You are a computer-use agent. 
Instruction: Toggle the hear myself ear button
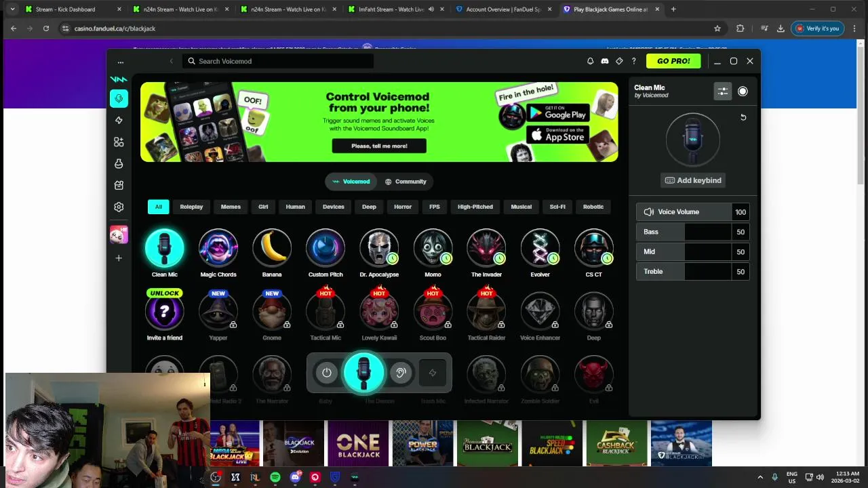pyautogui.click(x=401, y=373)
